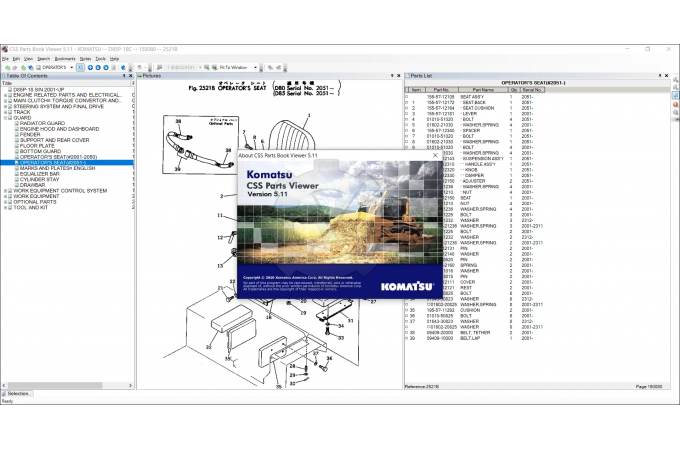Select MARKS AND PLATES ENGLISH item
Image resolution: width=680 pixels, height=450 pixels.
coord(57,168)
